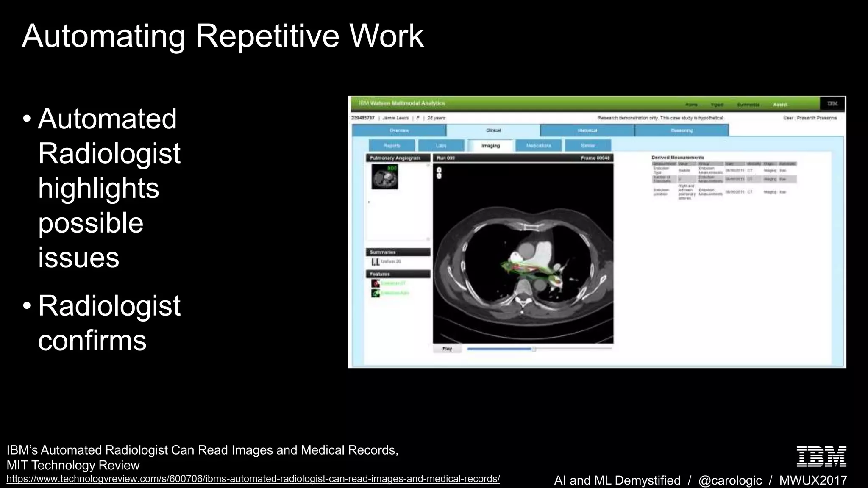Click the red embolism feature icon
Screen dimensions: 868x488
pyautogui.click(x=376, y=283)
